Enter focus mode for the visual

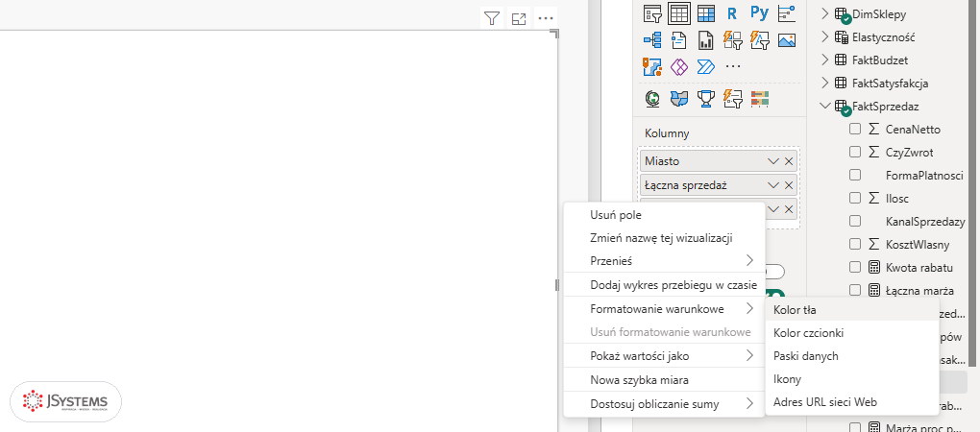point(519,19)
